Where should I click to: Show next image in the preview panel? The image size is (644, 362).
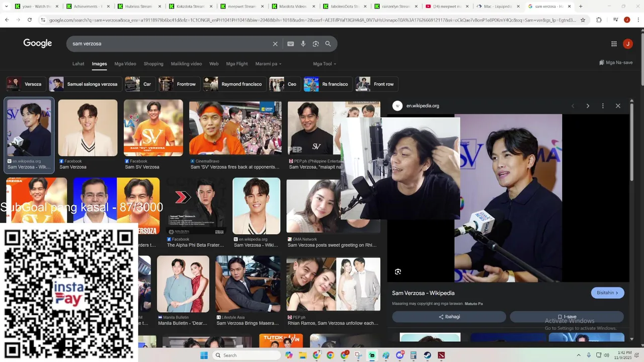coord(588,106)
